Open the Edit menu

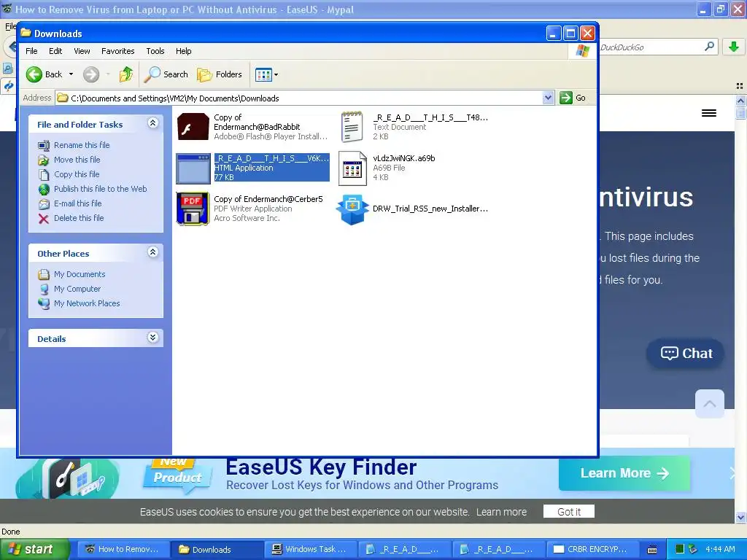[55, 51]
